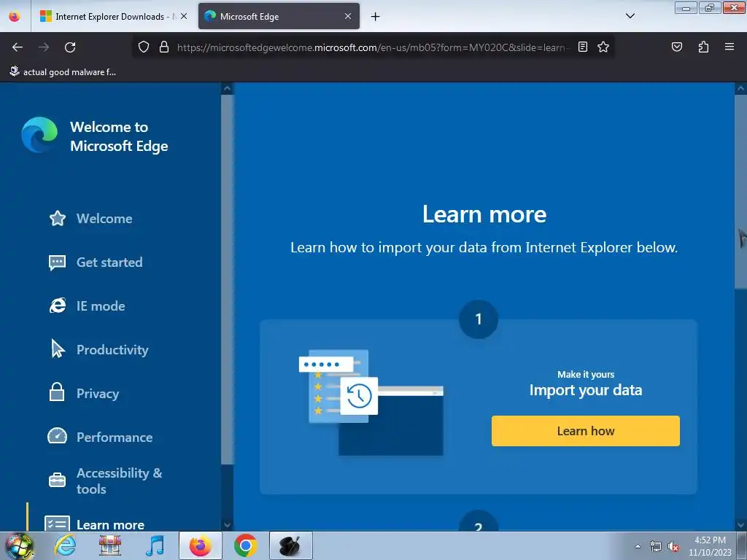Reload the page with the refresh icon

click(70, 47)
